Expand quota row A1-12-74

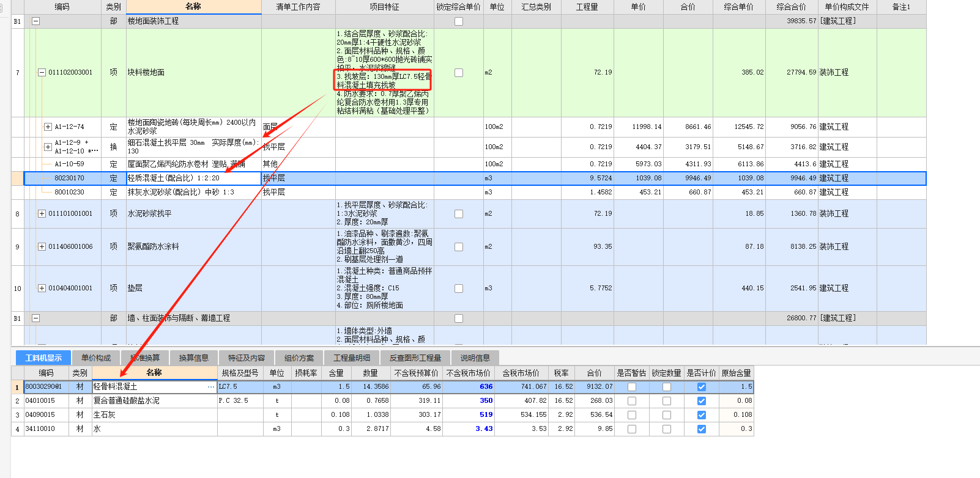click(x=48, y=127)
